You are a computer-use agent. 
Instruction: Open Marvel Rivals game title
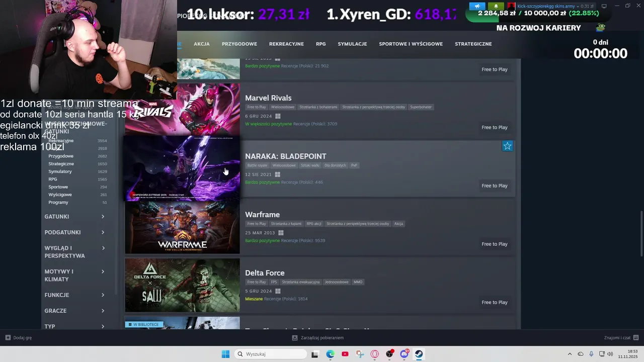tap(268, 98)
